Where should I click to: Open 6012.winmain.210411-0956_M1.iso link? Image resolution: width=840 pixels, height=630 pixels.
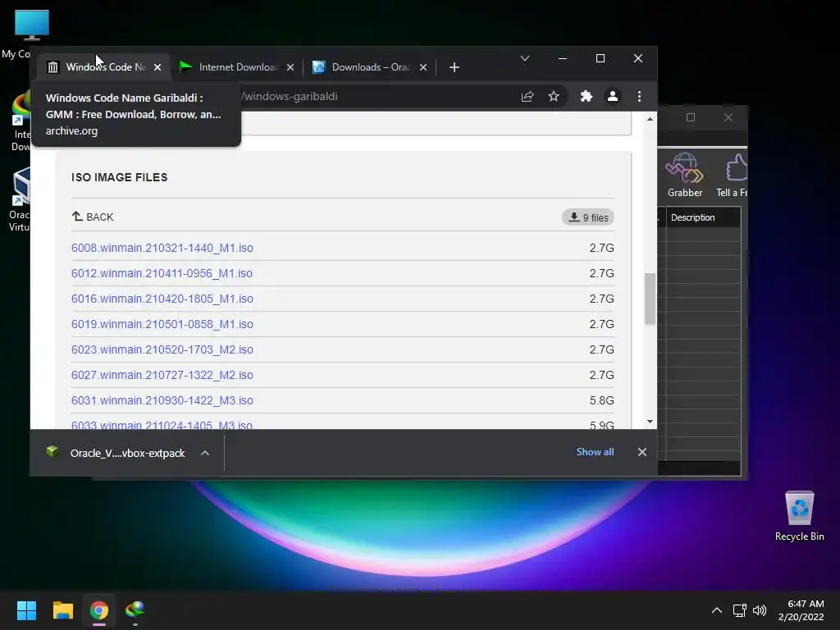click(x=162, y=273)
